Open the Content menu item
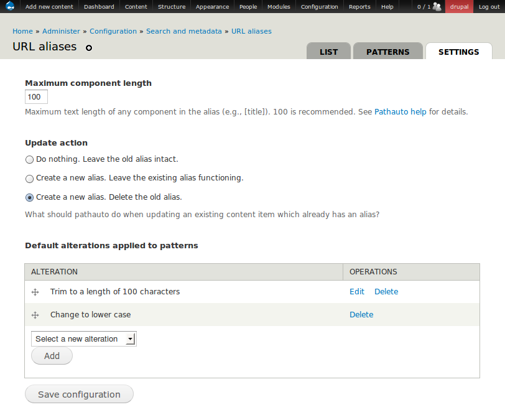 pos(136,6)
